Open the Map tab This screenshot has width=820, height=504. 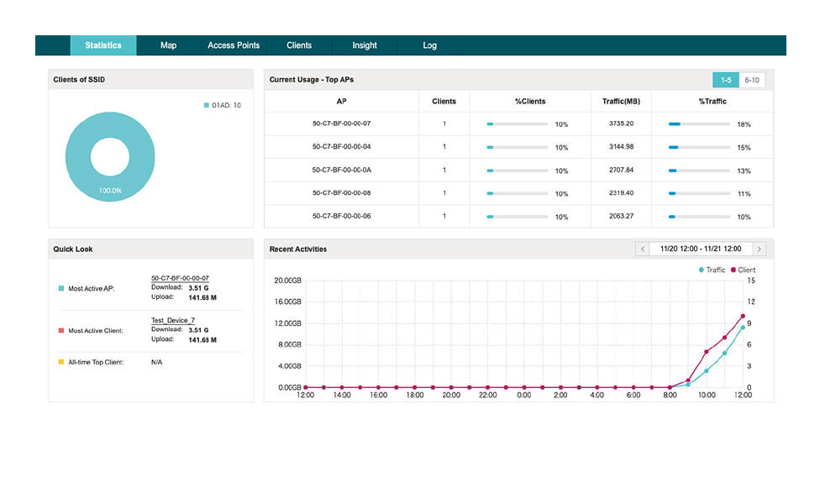tap(168, 45)
